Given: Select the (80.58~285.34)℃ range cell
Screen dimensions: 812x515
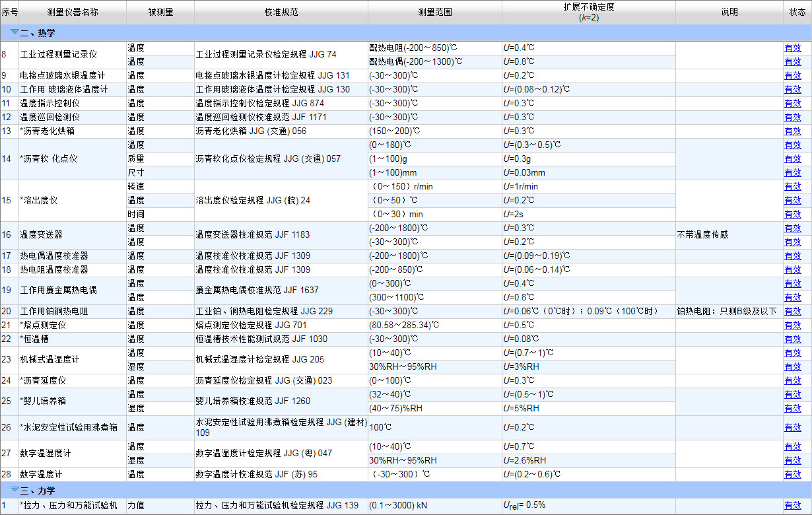Looking at the screenshot, I should point(435,325).
